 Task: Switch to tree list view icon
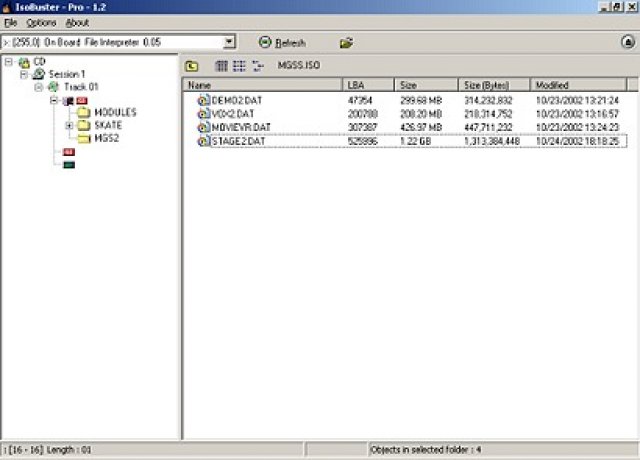coord(258,66)
